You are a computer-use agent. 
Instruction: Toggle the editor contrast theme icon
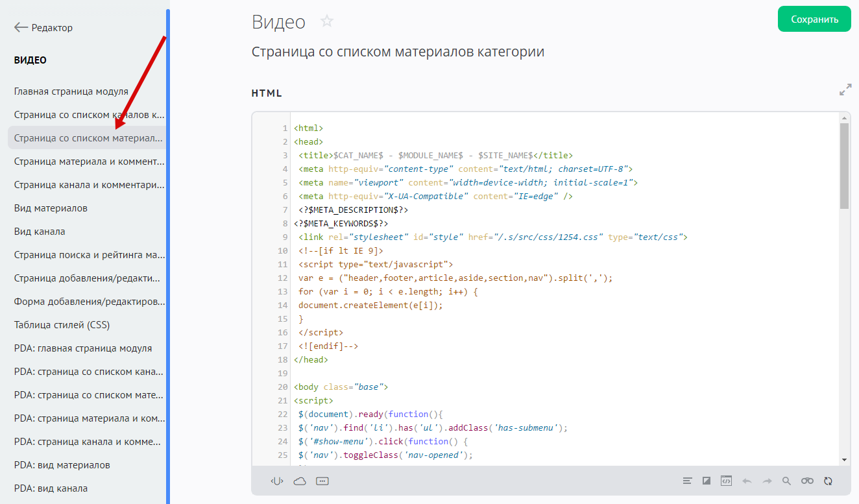[x=707, y=481]
